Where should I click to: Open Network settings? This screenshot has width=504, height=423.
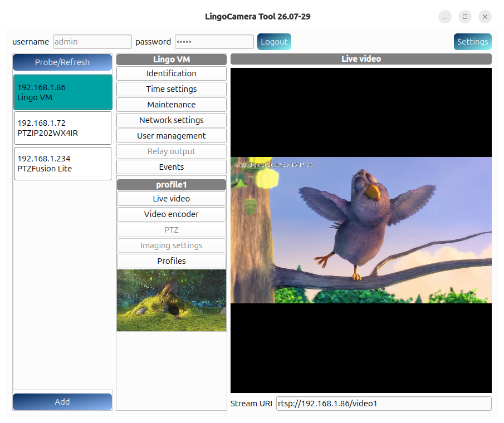[x=172, y=120]
